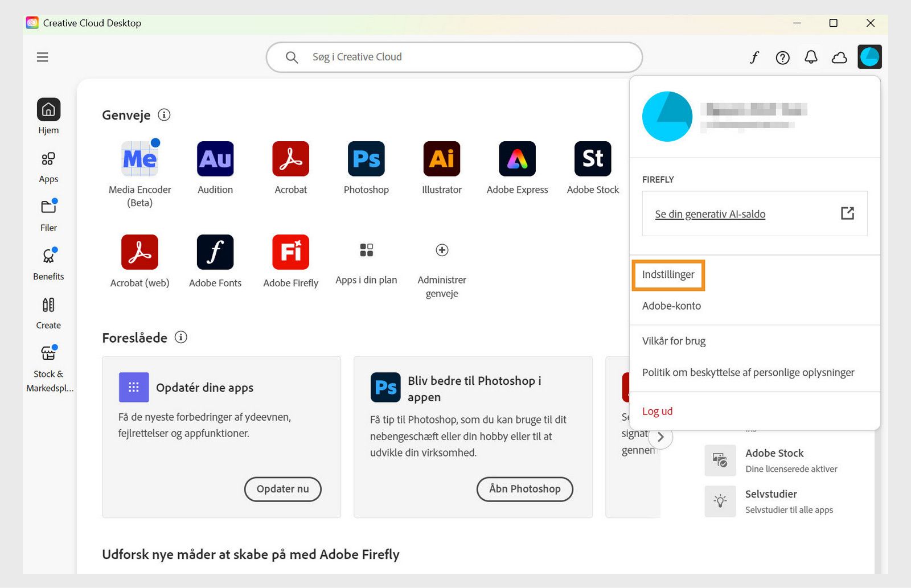Image resolution: width=911 pixels, height=588 pixels.
Task: Click the Søg i Creative Cloud search field
Action: coord(454,57)
